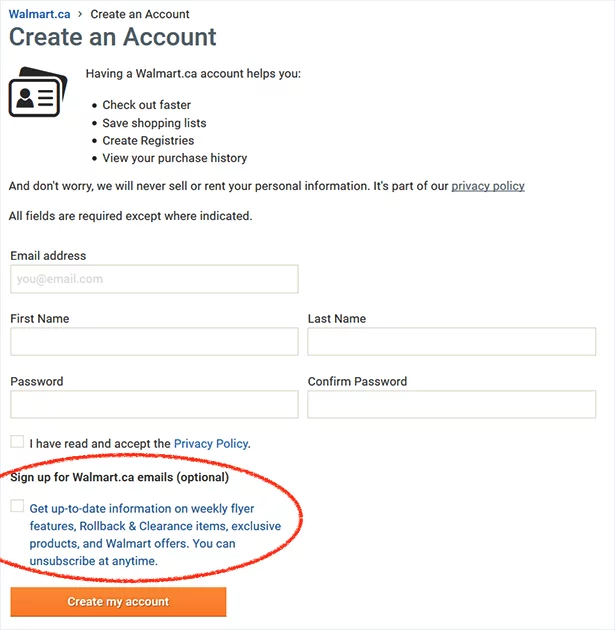Select the Last Name text box

point(451,342)
